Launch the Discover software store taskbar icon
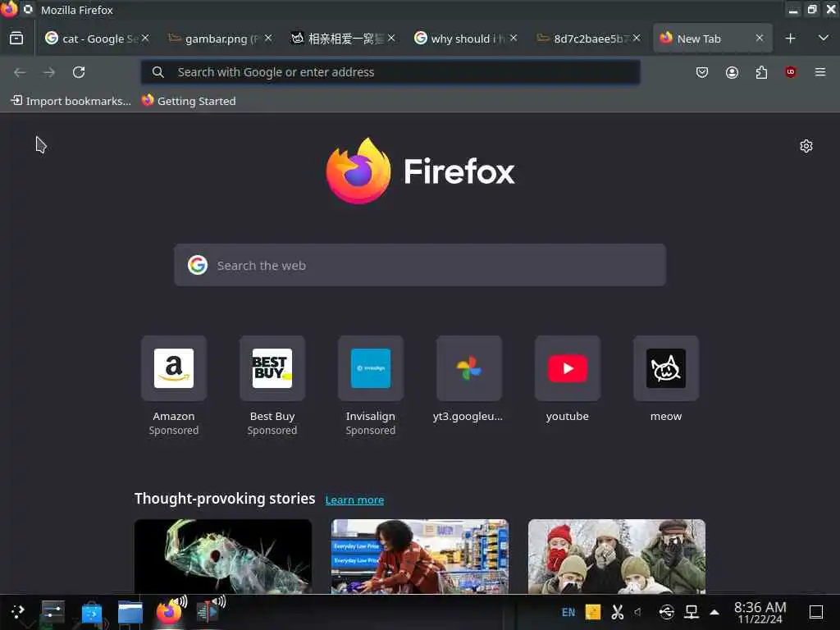 coord(92,612)
